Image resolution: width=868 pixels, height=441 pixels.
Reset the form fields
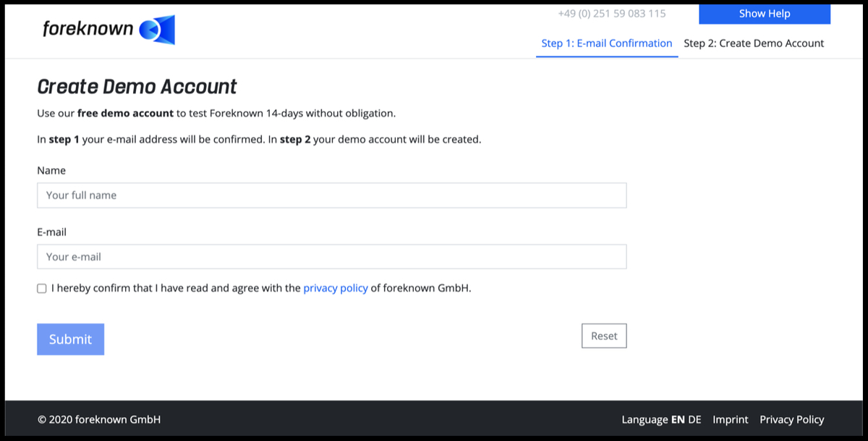[x=604, y=336]
